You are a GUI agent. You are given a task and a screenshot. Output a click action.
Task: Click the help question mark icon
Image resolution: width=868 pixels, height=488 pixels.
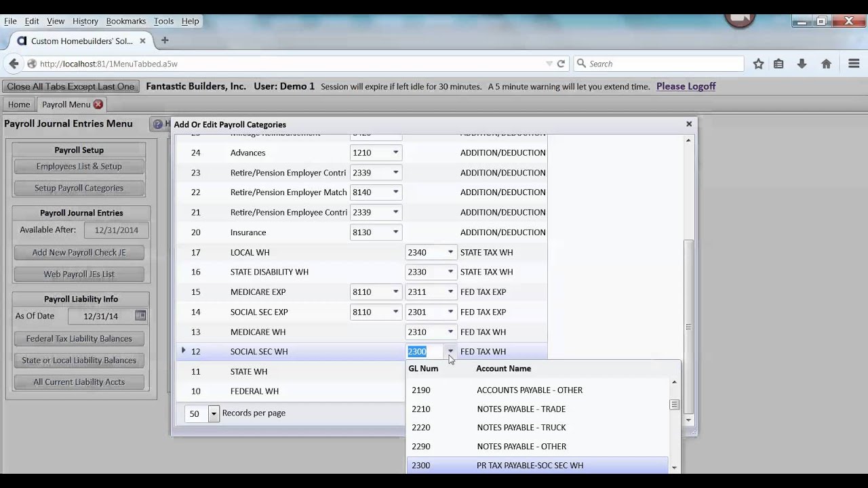[x=158, y=124]
